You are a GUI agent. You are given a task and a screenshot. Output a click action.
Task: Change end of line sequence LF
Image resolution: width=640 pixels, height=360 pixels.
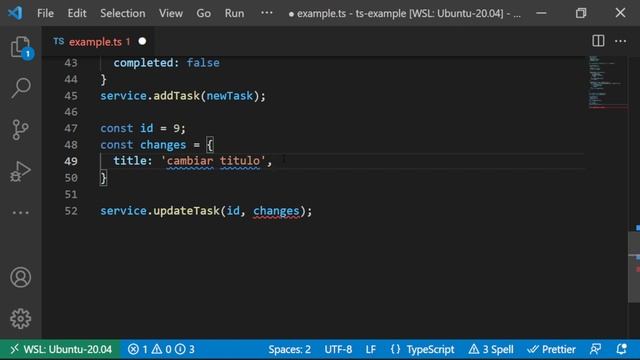point(371,349)
